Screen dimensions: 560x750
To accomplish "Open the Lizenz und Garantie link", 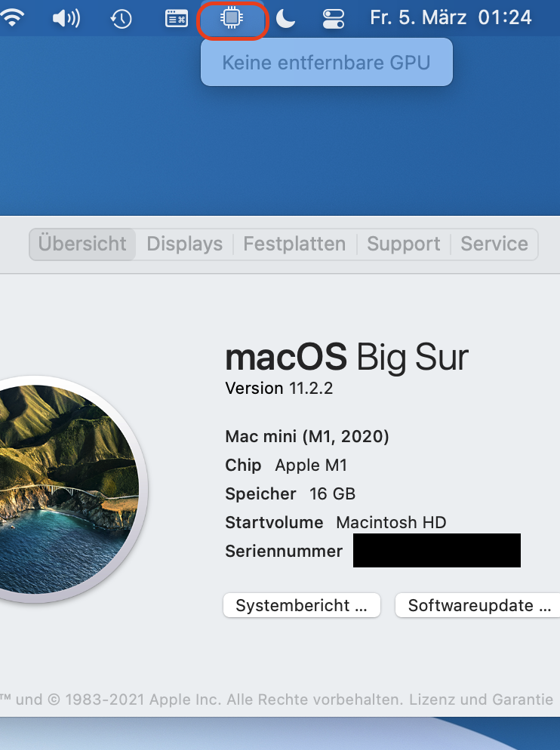I will tap(481, 699).
